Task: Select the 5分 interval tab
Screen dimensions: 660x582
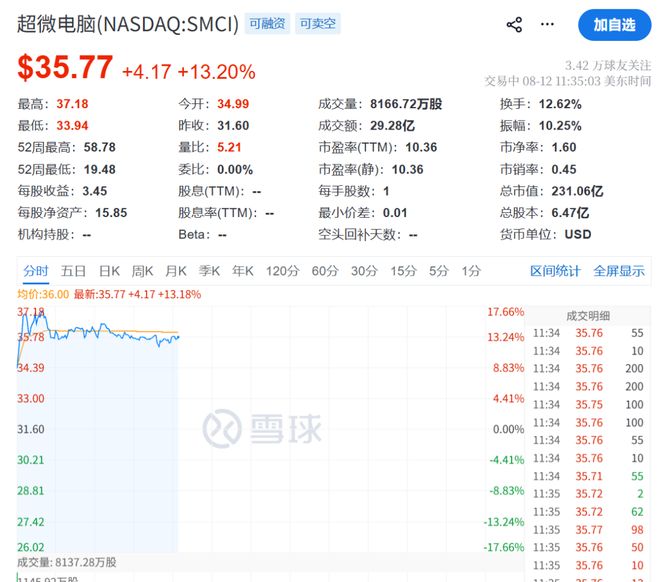Action: [x=439, y=271]
